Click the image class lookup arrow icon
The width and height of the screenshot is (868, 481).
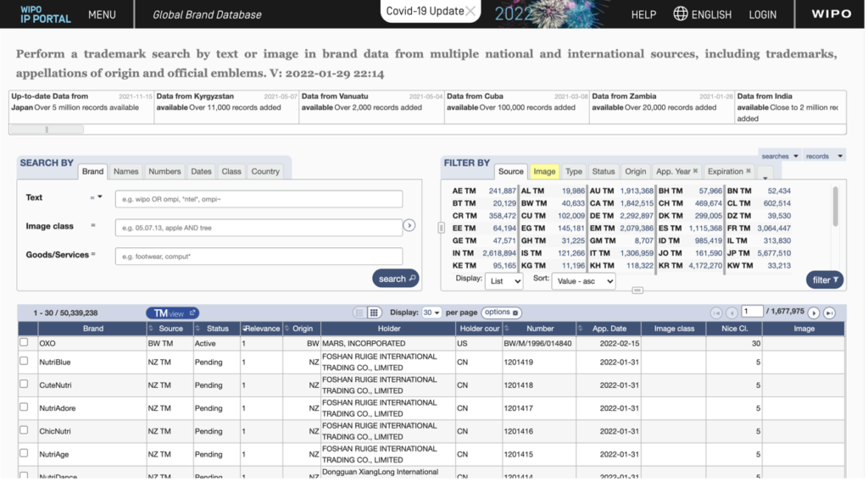[409, 225]
